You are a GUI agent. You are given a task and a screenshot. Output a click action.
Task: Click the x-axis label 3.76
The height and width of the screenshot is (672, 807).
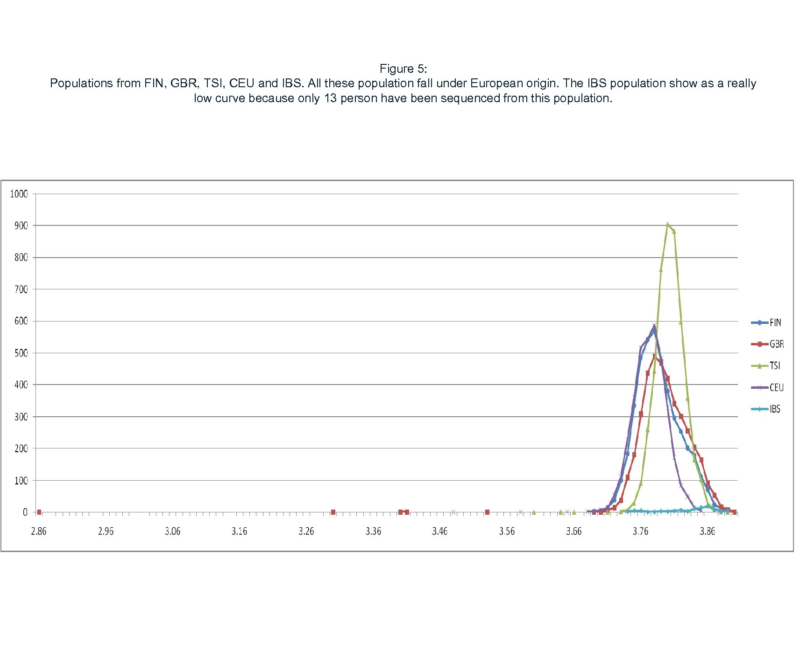click(x=640, y=531)
